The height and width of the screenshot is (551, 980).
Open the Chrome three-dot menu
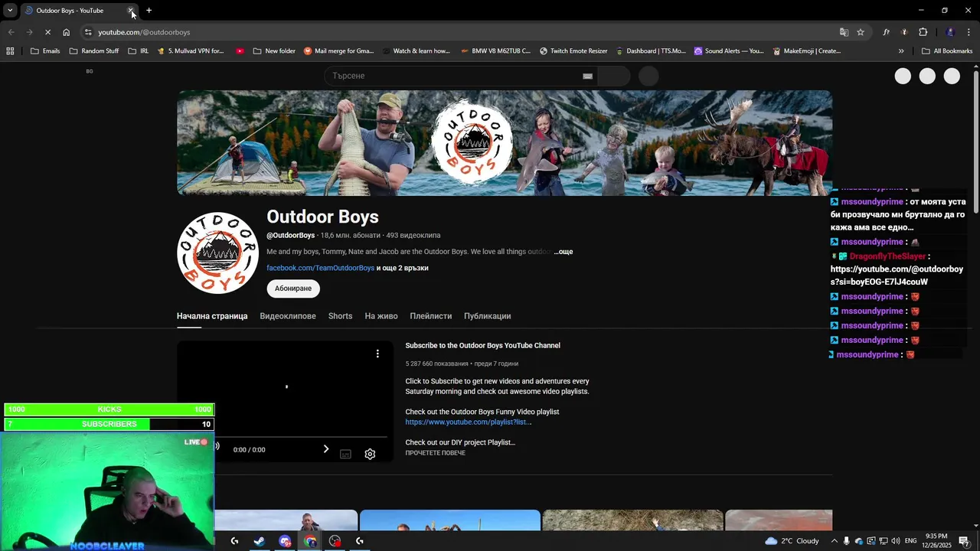[969, 32]
